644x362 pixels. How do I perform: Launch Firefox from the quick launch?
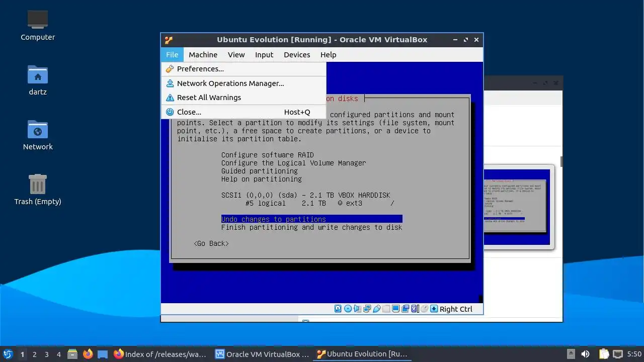tap(88, 354)
